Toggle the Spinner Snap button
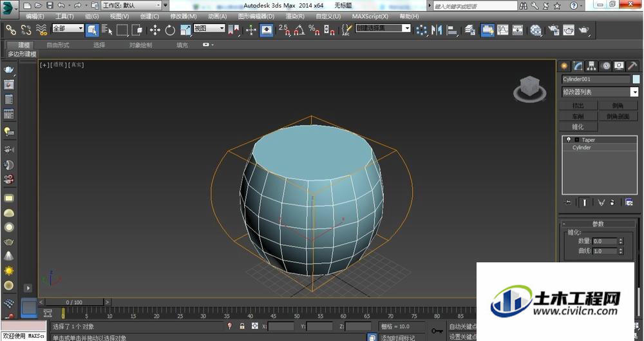The height and width of the screenshot is (341, 644). tap(329, 30)
